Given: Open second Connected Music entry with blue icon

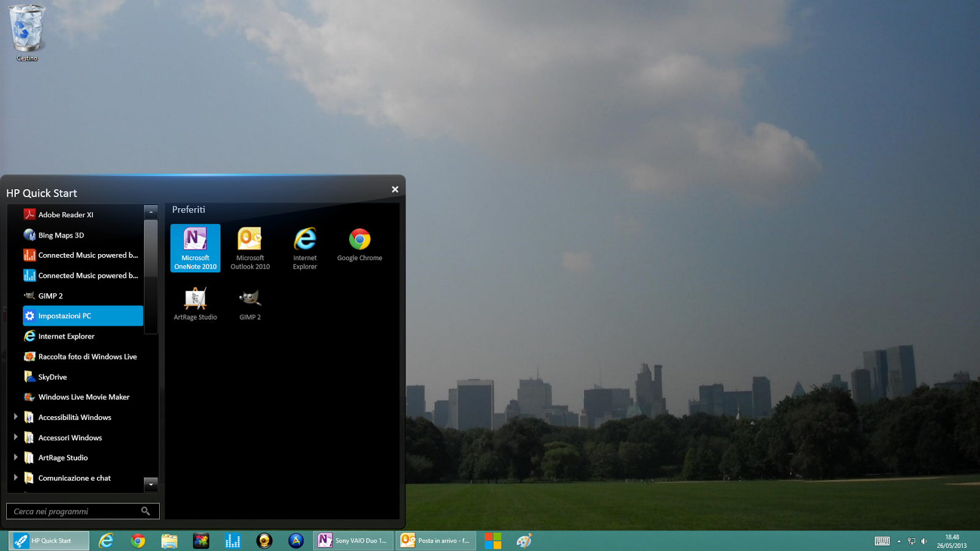Looking at the screenshot, I should coord(83,275).
